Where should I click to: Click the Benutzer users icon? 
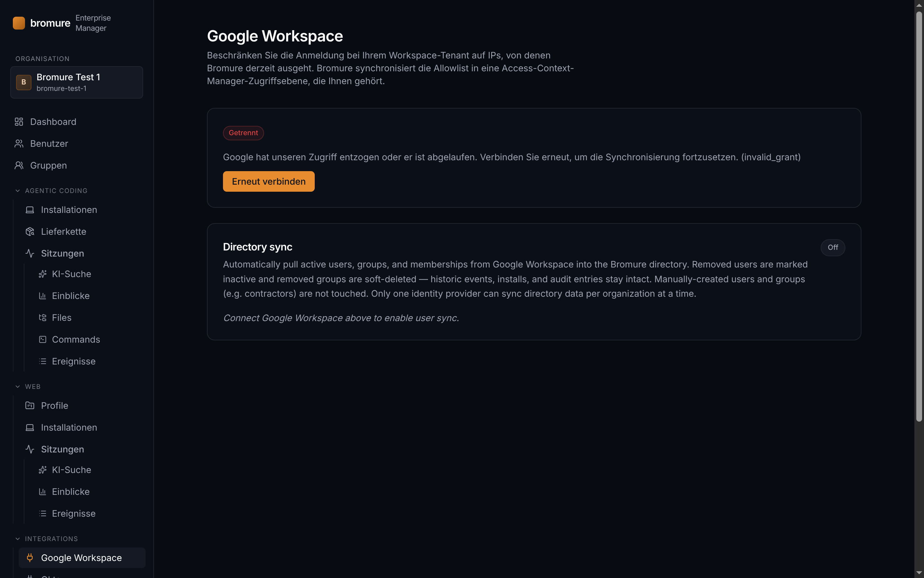click(x=19, y=143)
